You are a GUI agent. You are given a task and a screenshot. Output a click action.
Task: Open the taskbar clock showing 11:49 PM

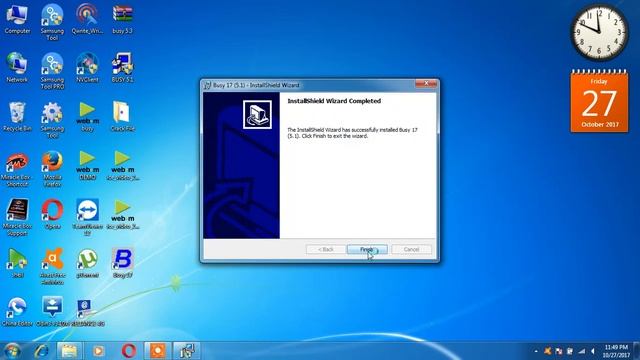pyautogui.click(x=616, y=351)
